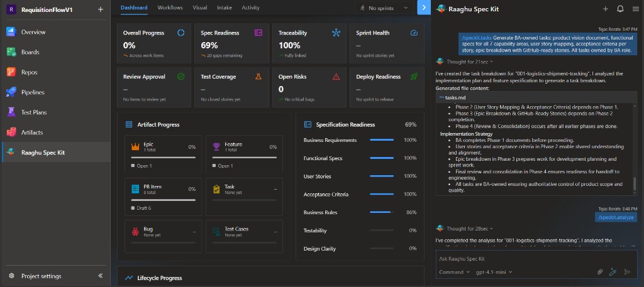This screenshot has width=644, height=287.
Task: Collapse the sidebar with double chevron
Action: click(x=100, y=276)
